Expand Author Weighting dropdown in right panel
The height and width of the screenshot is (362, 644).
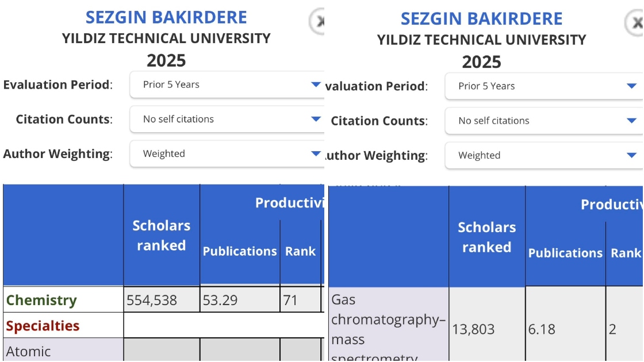click(543, 156)
